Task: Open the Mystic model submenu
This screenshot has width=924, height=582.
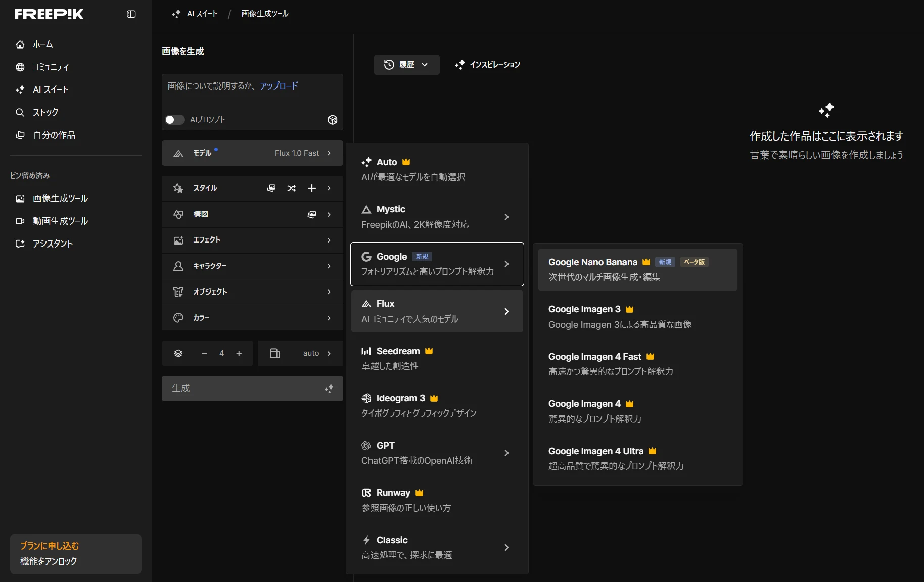Action: (437, 217)
